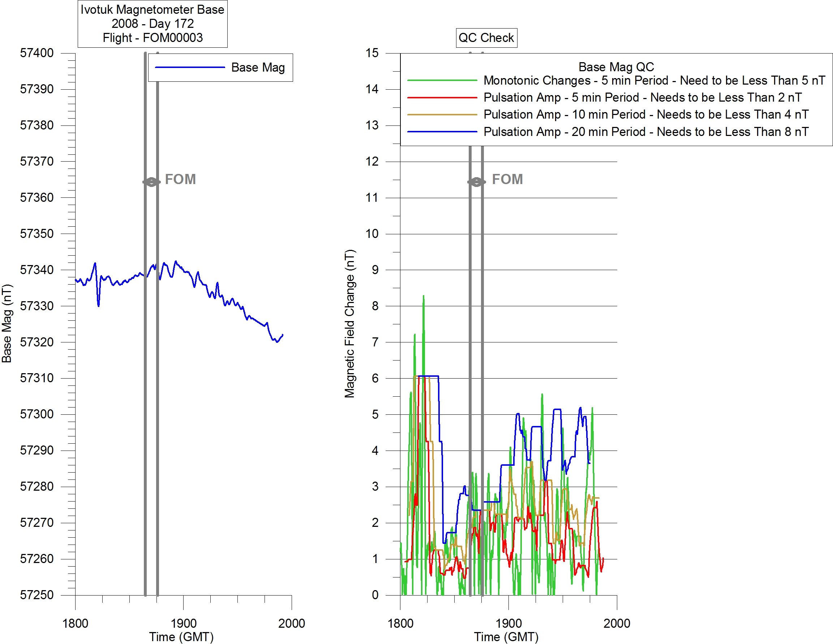Click the FOM arrow marker on left plot
Image resolution: width=833 pixels, height=644 pixels.
[x=151, y=182]
